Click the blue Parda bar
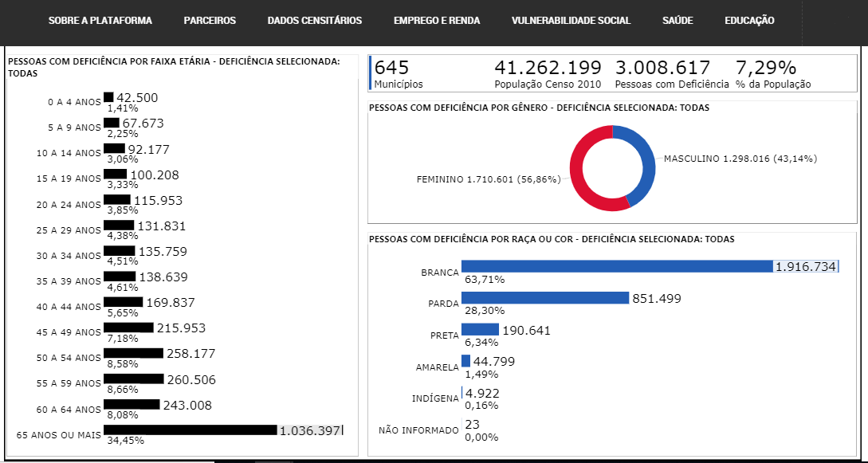 point(545,298)
